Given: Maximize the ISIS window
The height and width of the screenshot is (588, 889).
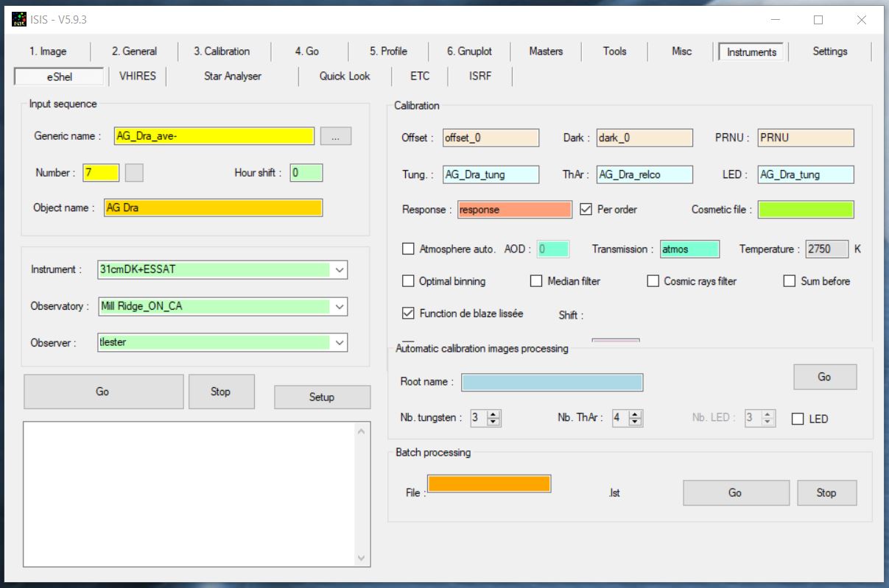Looking at the screenshot, I should [x=818, y=20].
